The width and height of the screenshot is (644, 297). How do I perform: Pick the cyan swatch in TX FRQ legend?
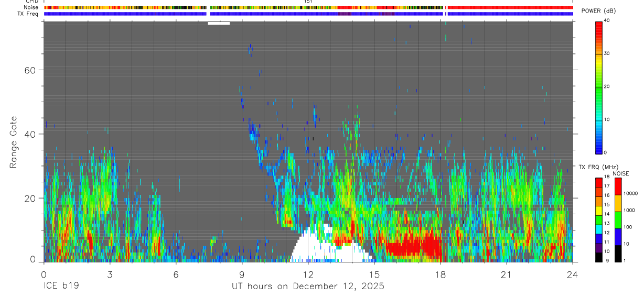tap(599, 230)
